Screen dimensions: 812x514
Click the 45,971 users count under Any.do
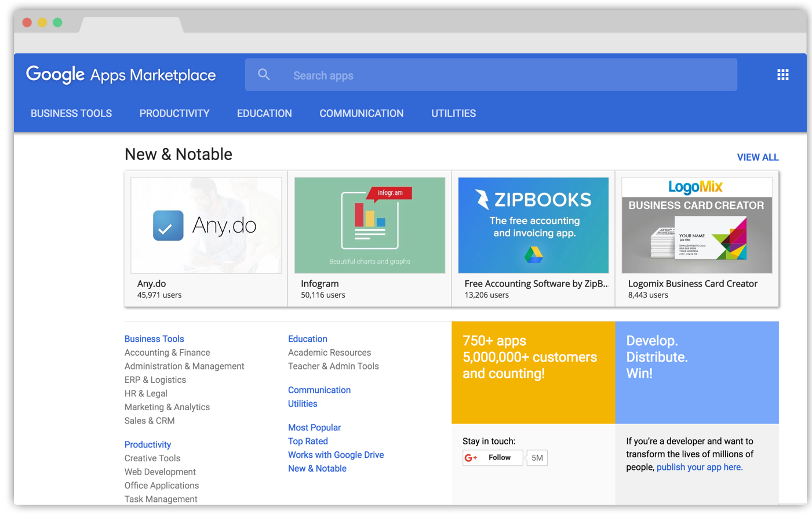coord(159,295)
